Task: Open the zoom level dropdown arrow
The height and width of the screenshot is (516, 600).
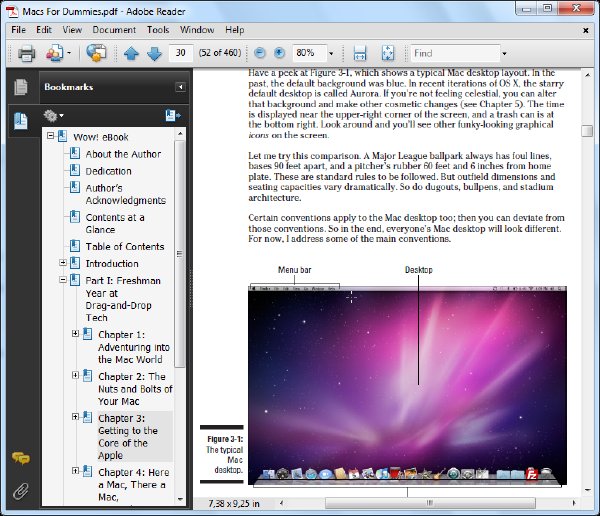Action: tap(331, 53)
